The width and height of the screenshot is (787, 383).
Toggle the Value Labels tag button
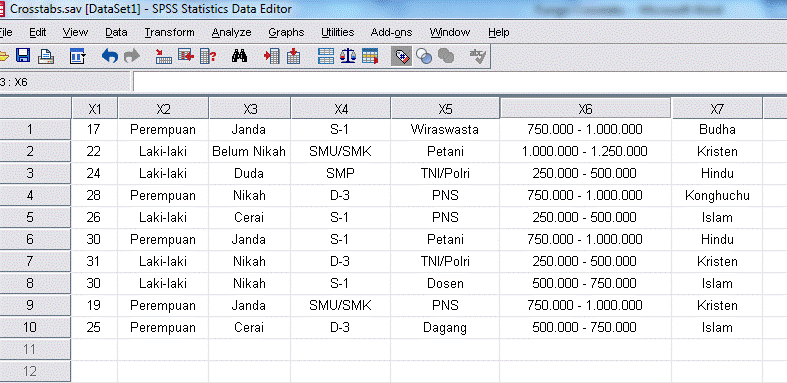pyautogui.click(x=402, y=56)
